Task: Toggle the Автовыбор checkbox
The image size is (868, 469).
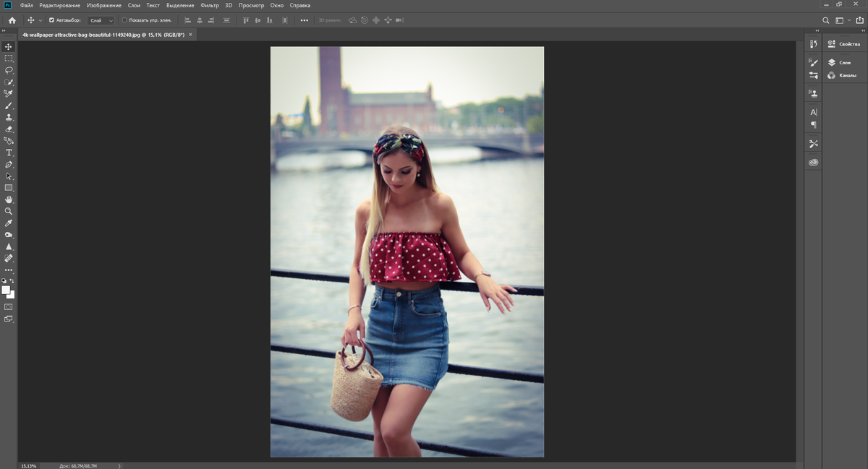Action: 51,20
